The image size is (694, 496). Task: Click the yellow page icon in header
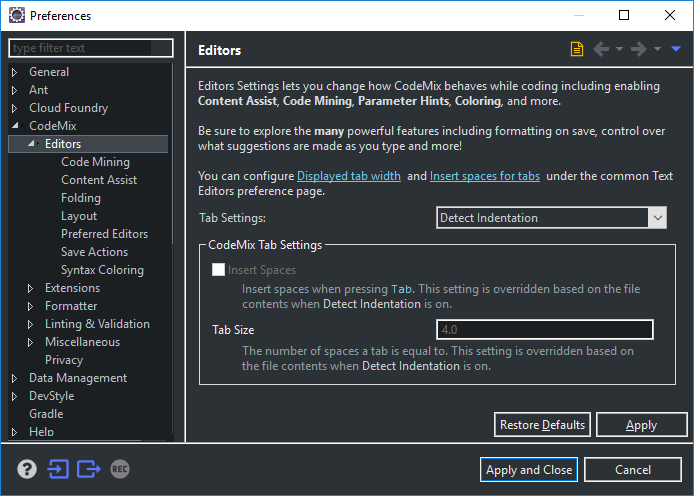[577, 49]
